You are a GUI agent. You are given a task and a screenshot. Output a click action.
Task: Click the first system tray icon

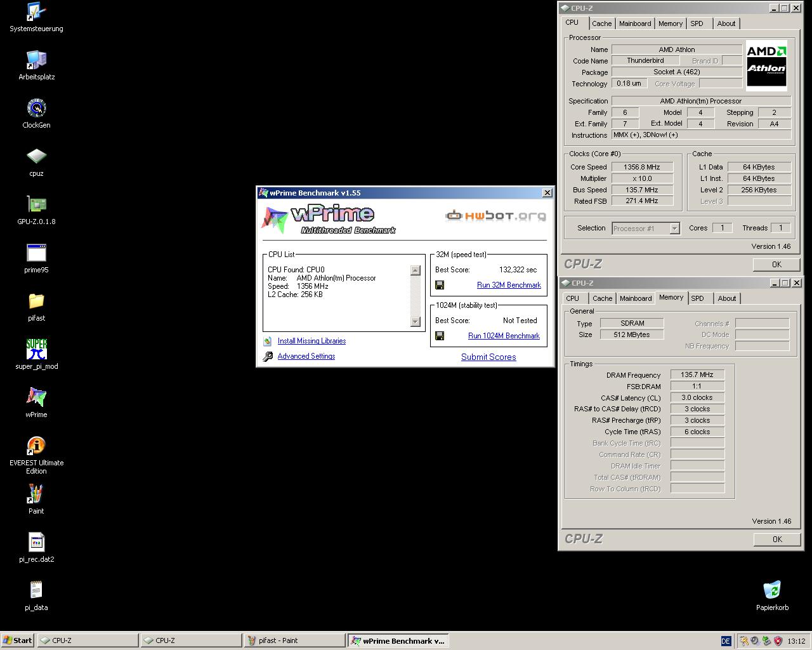click(x=744, y=641)
